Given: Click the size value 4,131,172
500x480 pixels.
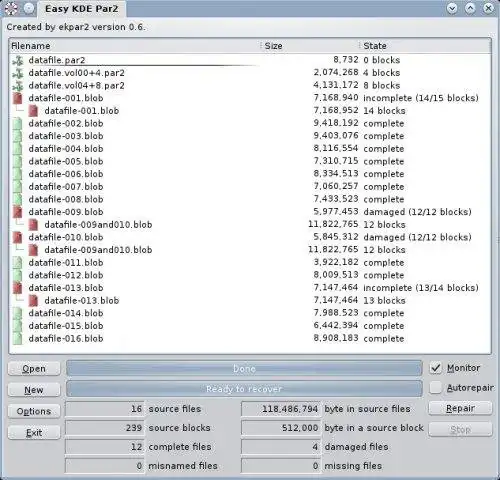Looking at the screenshot, I should pos(336,85).
